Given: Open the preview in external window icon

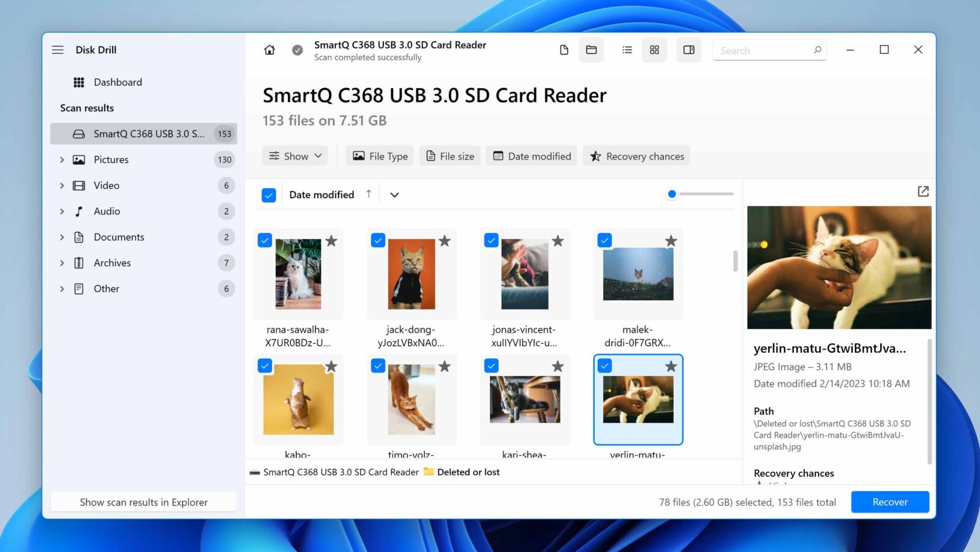Looking at the screenshot, I should click(x=922, y=191).
